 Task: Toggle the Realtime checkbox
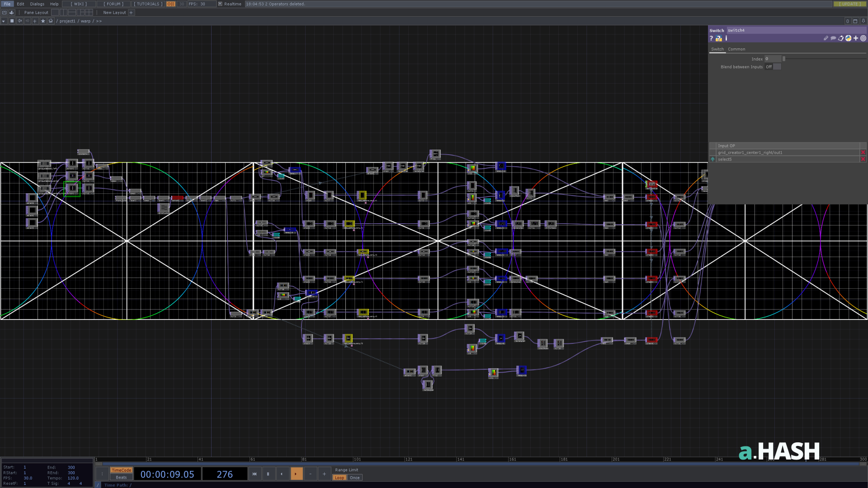(x=220, y=4)
